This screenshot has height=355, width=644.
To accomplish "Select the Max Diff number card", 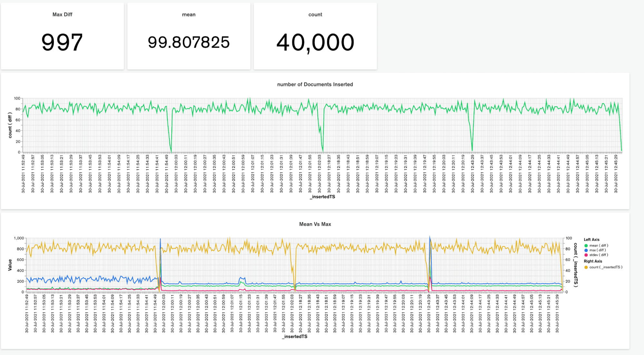I will (62, 42).
